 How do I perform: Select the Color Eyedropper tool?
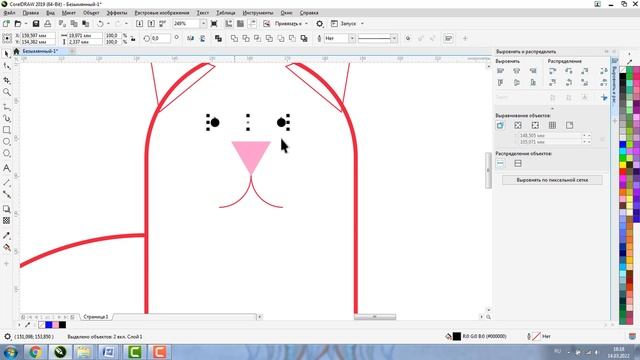coord(7,236)
